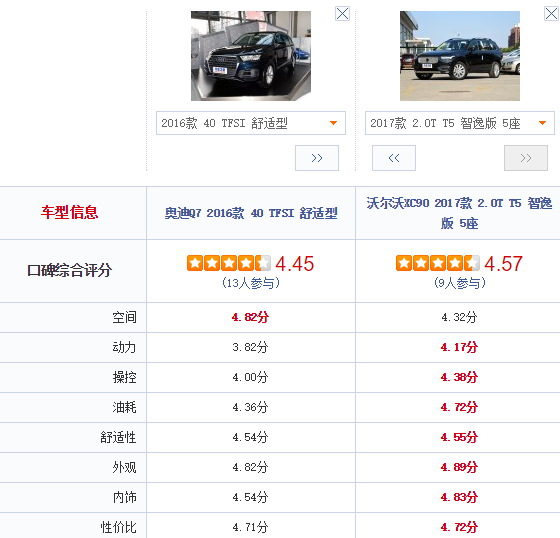Click the 内饰 row label
This screenshot has height=538, width=560.
(x=124, y=497)
